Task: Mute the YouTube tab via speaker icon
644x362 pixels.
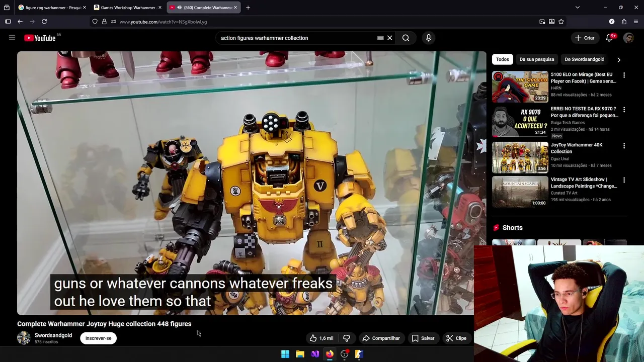Action: click(x=180, y=8)
